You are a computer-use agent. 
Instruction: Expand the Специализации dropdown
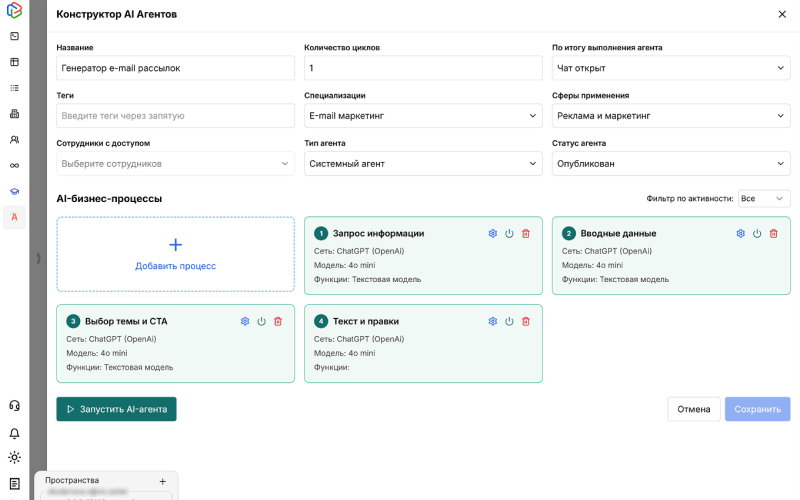coord(423,116)
